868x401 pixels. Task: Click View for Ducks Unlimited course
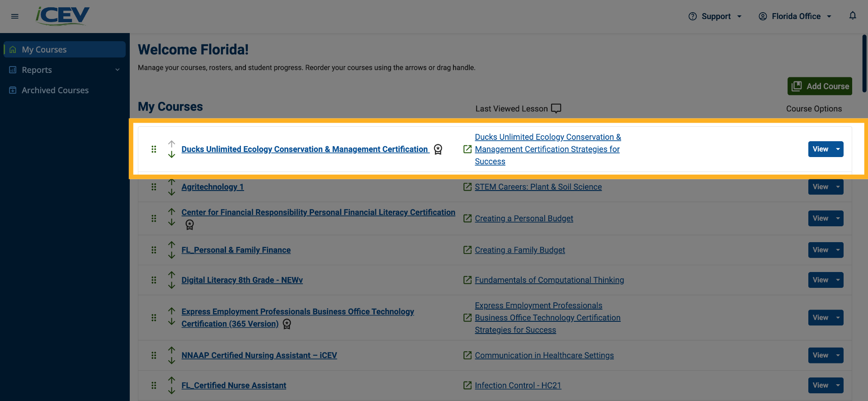(821, 149)
